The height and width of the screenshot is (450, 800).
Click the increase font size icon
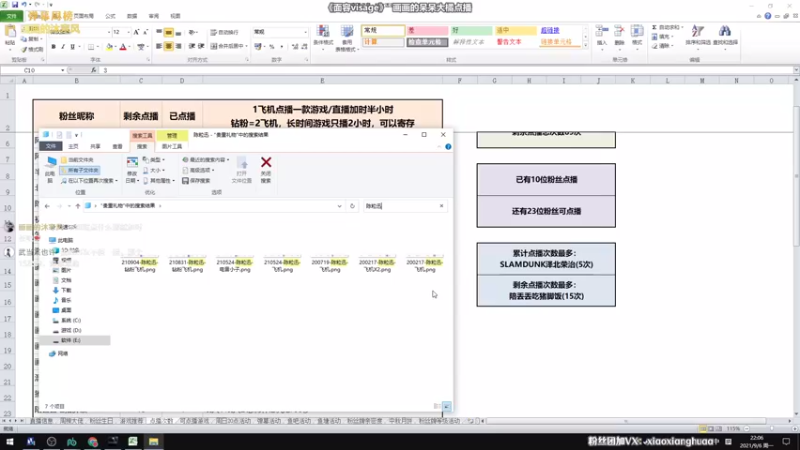[136, 32]
